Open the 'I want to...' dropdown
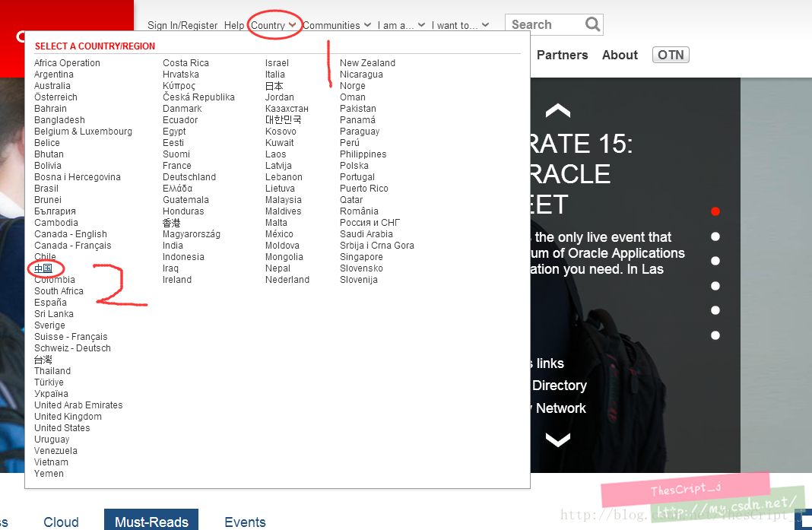 tap(460, 25)
